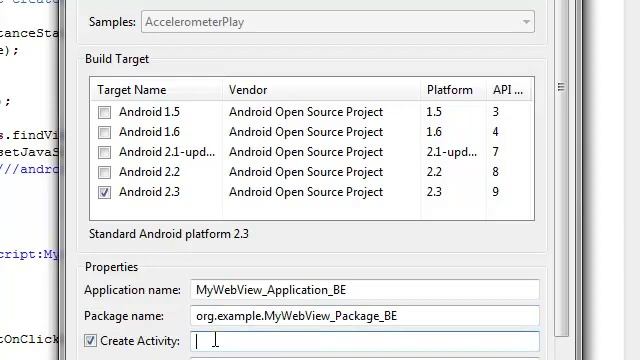Screen dimensions: 640x360
Task: Focus the Create Activity text field
Action: click(364, 341)
